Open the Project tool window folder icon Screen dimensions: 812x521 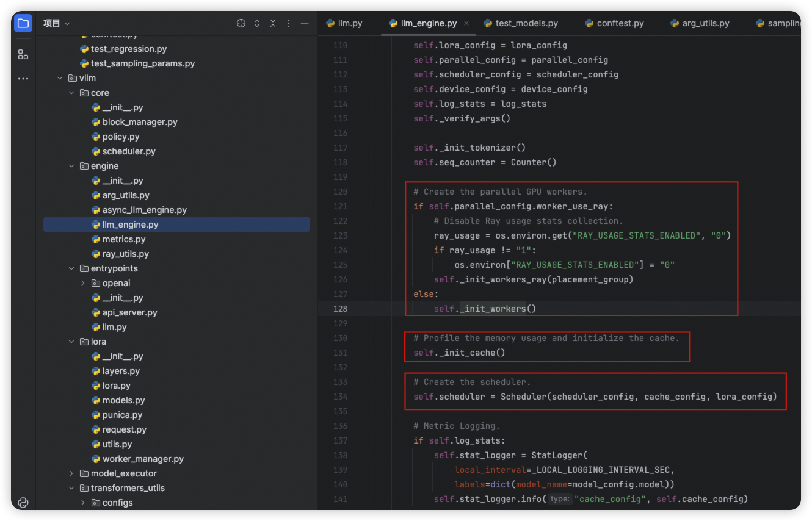point(23,24)
